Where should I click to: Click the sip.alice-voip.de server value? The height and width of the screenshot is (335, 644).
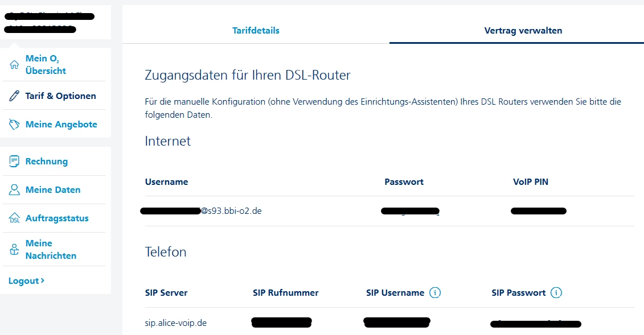pos(175,323)
